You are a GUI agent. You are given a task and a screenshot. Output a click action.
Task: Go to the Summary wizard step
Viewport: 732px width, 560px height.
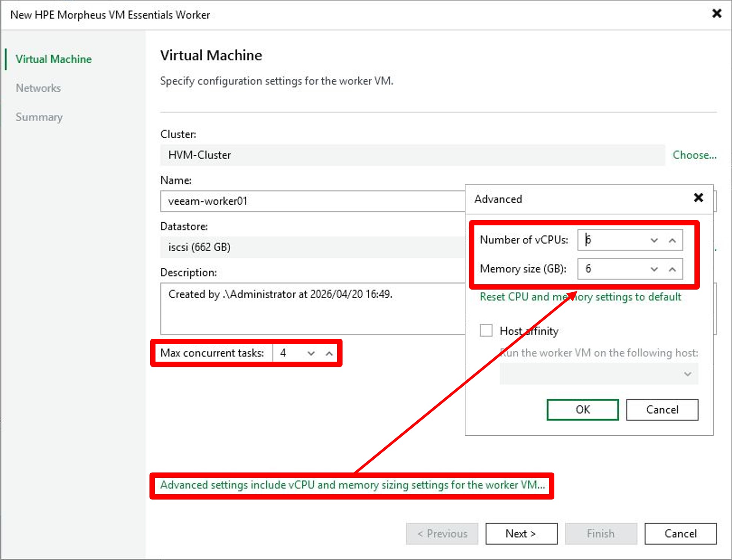39,117
